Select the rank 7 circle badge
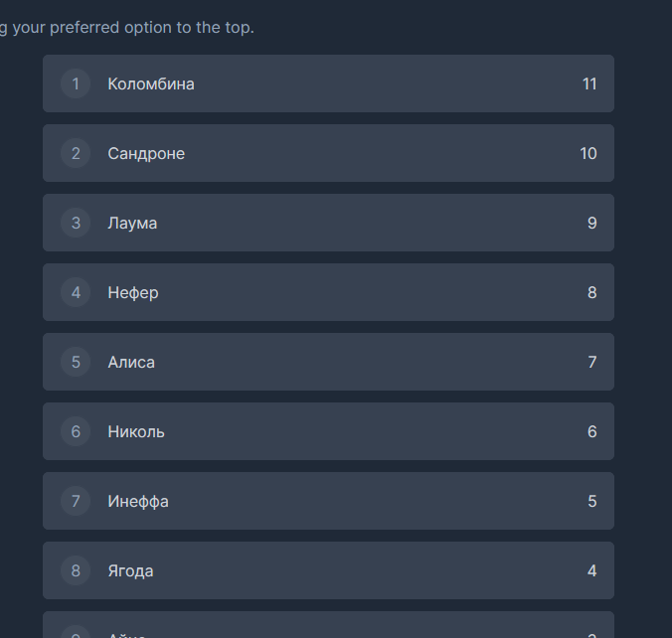 tap(76, 501)
